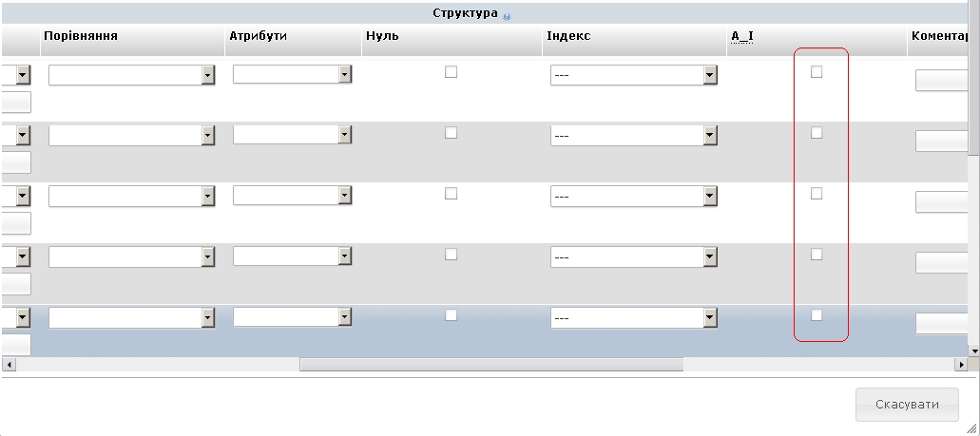Viewport: 980px width, 436px height.
Task: Check the A_I checkbox in first row
Action: 817,72
